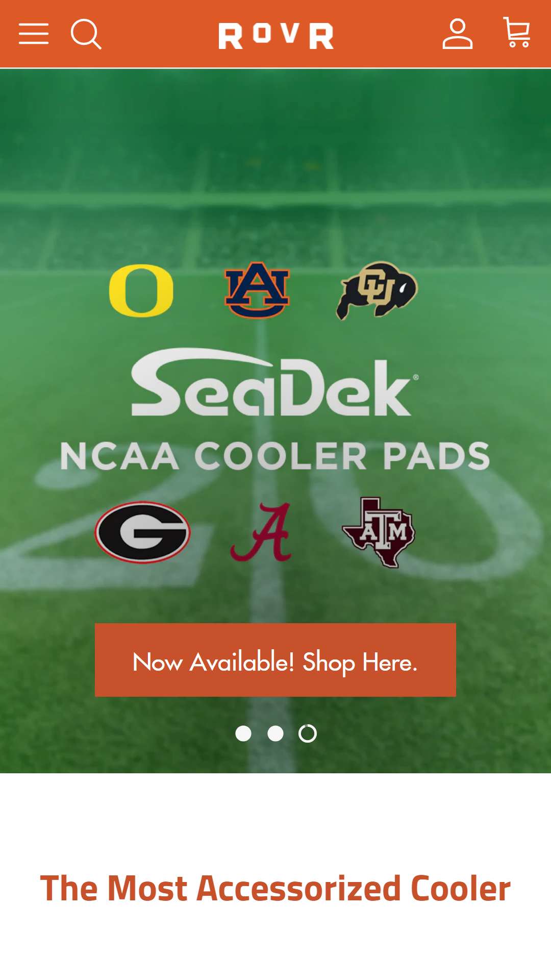Go to the second slide dot

(275, 733)
